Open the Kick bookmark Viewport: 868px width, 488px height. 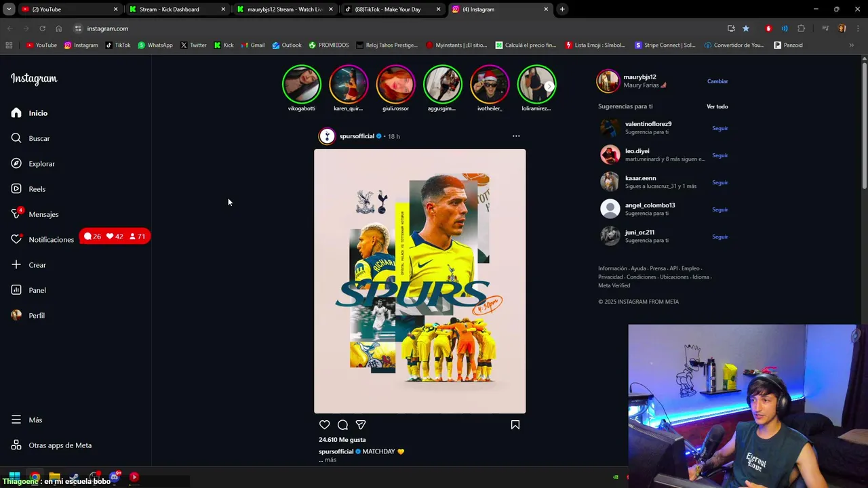click(x=224, y=45)
